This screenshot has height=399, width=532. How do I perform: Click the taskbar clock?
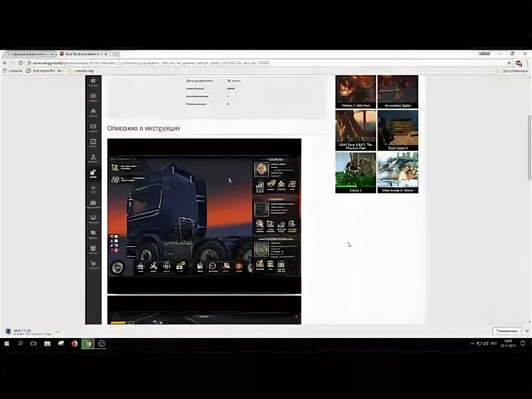click(508, 344)
